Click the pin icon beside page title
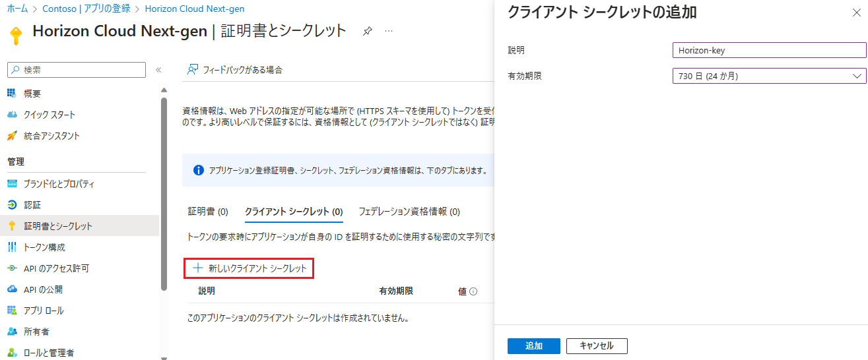868x360 pixels. click(x=368, y=32)
